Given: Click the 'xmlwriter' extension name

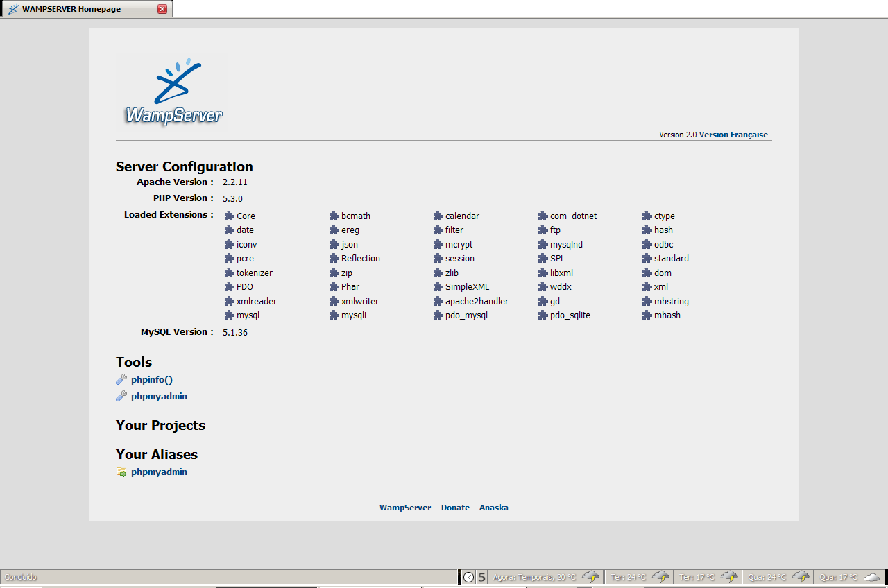Looking at the screenshot, I should (360, 301).
